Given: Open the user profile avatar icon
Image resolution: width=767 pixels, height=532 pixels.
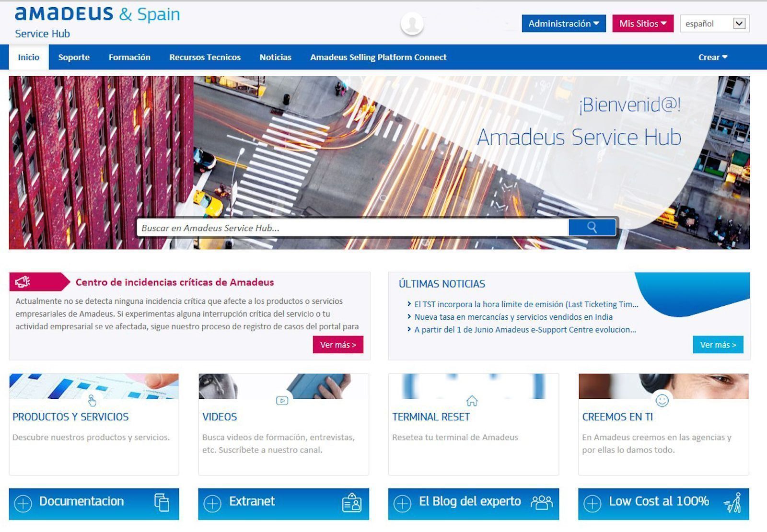Looking at the screenshot, I should (412, 23).
